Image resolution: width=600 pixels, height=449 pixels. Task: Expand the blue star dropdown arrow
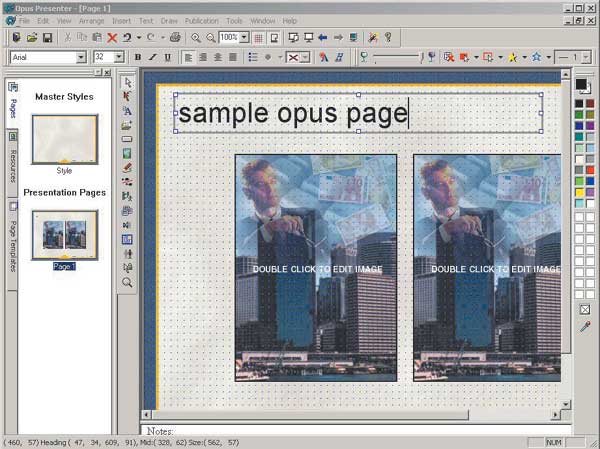548,57
